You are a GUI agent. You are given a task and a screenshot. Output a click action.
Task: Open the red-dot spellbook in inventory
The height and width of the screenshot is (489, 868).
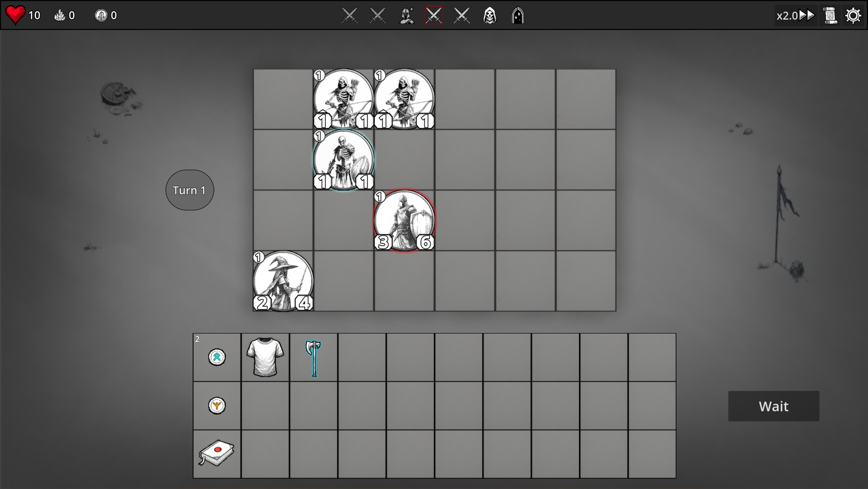tap(216, 454)
